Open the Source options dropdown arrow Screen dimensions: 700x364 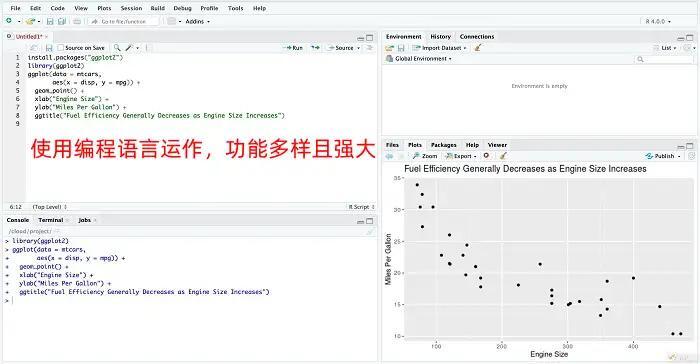(358, 48)
